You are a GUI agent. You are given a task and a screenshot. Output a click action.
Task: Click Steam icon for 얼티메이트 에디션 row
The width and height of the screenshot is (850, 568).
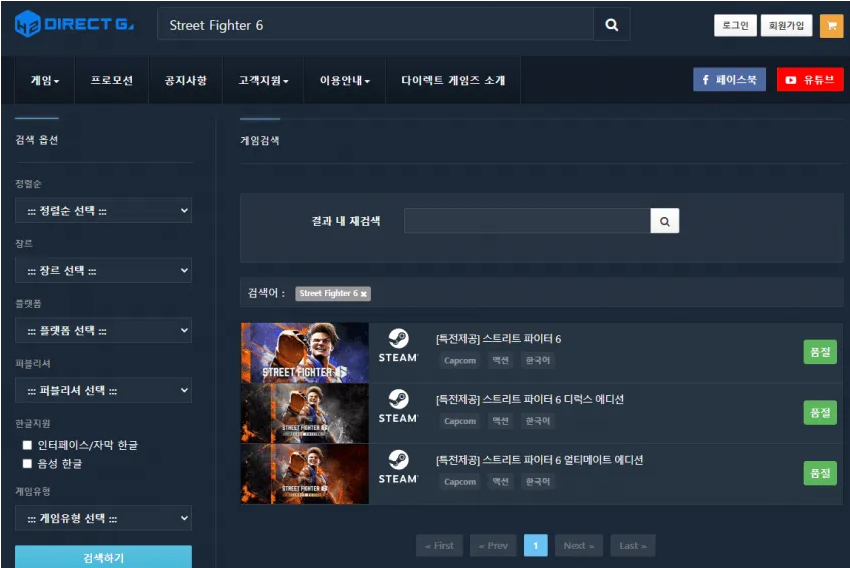pyautogui.click(x=398, y=467)
